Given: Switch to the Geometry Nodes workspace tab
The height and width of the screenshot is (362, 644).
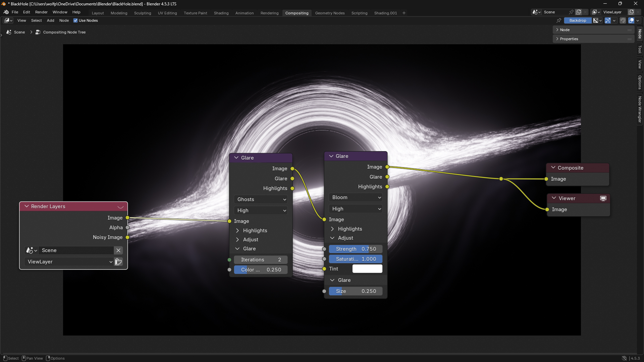Looking at the screenshot, I should point(330,13).
